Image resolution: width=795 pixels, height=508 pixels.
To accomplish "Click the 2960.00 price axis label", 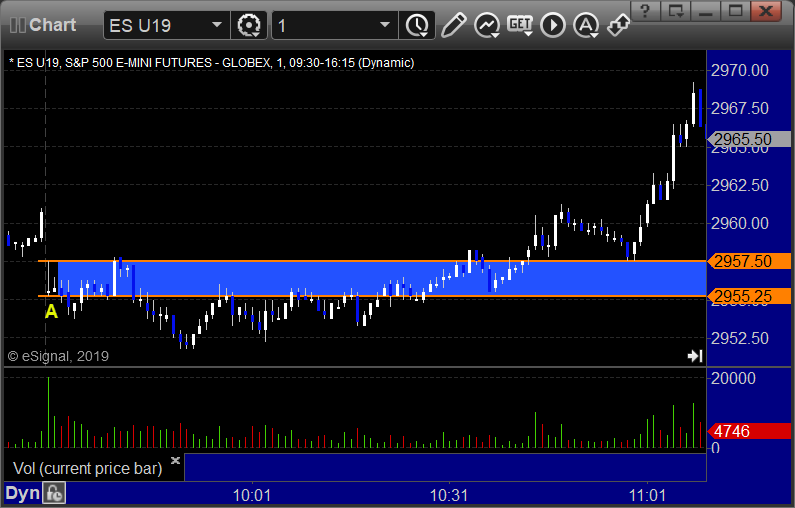I will coord(740,223).
